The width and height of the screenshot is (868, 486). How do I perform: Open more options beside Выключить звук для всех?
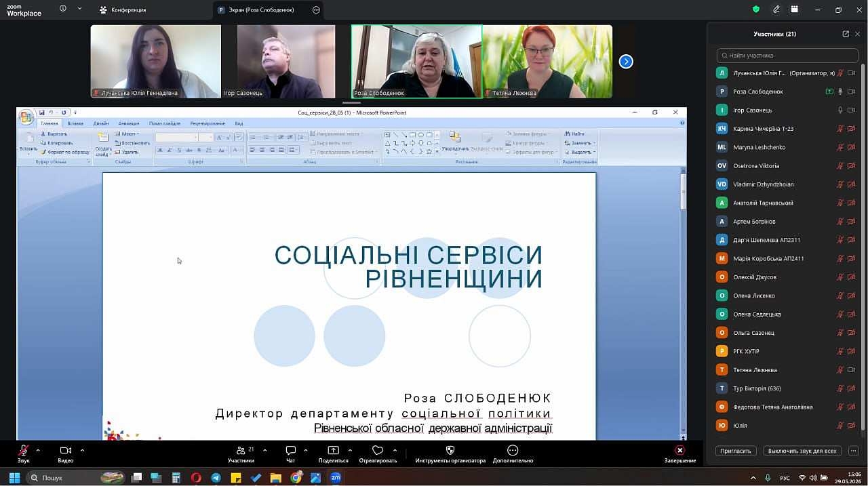[854, 451]
